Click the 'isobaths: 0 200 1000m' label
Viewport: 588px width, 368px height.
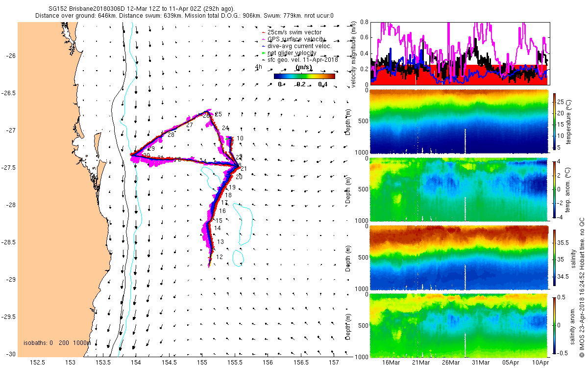pyautogui.click(x=57, y=343)
